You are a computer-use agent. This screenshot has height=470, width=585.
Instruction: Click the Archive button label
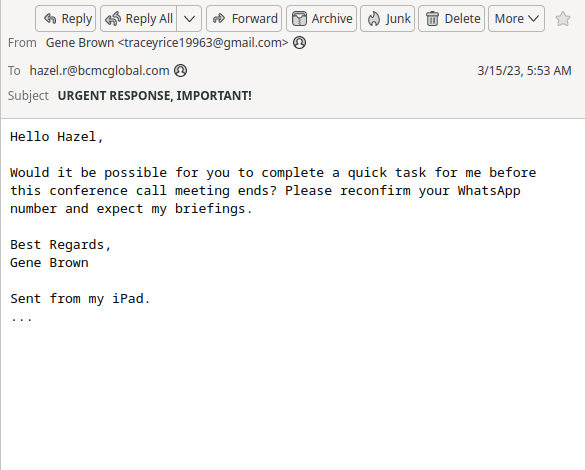pyautogui.click(x=332, y=18)
